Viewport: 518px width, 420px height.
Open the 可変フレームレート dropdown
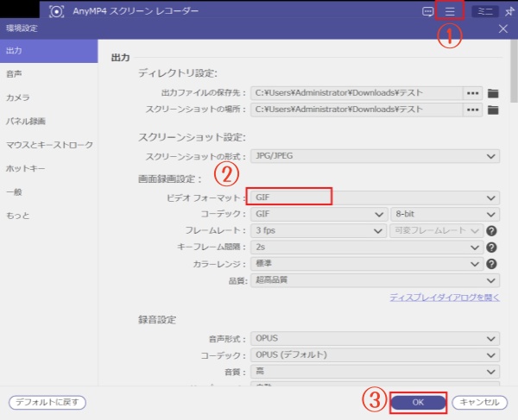[x=437, y=230]
